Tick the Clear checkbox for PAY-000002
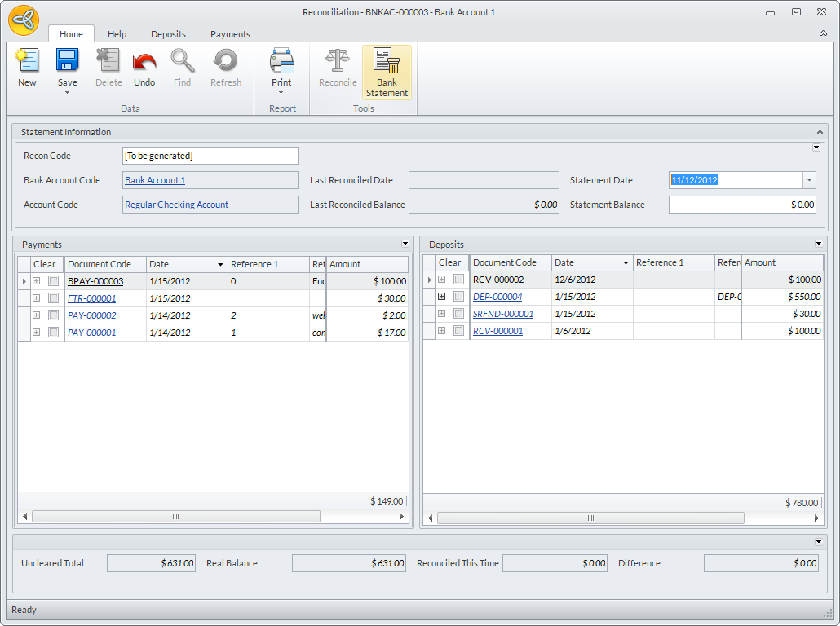The height and width of the screenshot is (626, 840). click(x=54, y=315)
